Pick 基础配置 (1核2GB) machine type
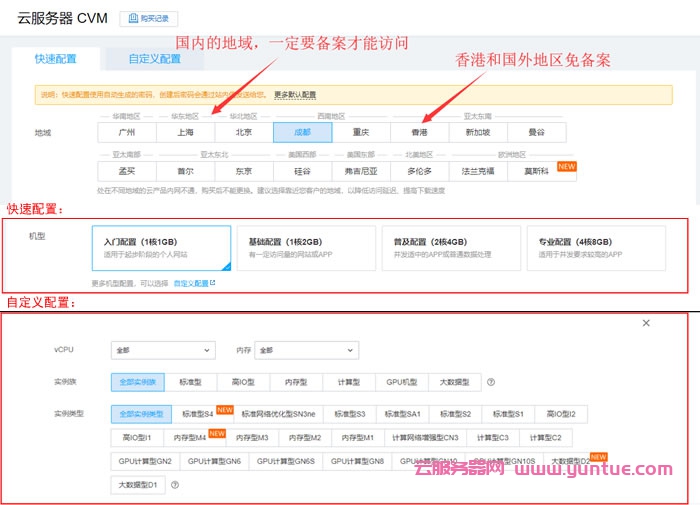Screen dimensions: 700x505 [306, 248]
